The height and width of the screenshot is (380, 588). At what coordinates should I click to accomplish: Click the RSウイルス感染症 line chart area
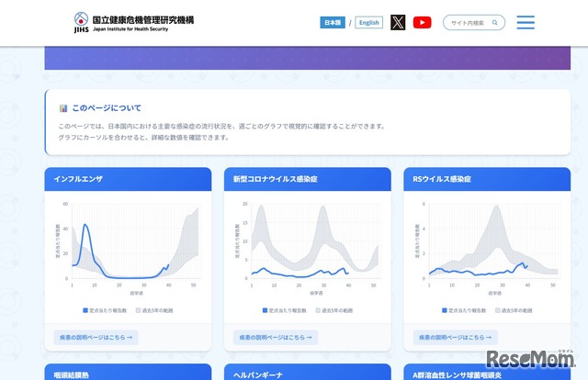(494, 241)
